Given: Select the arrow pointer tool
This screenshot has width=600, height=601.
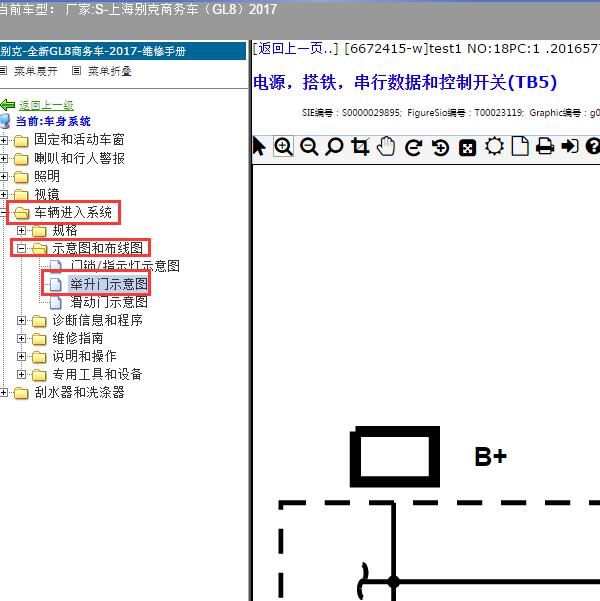Looking at the screenshot, I should click(x=259, y=147).
